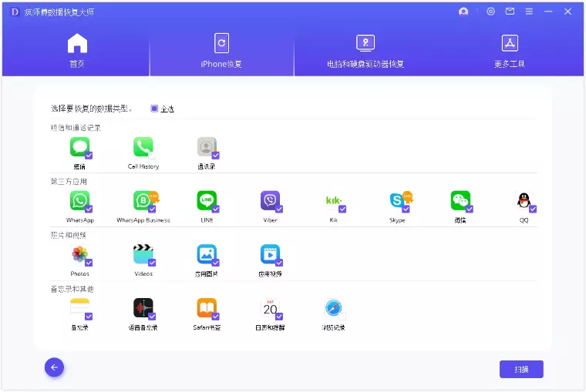
Task: Select the 通讯录 contacts icon
Action: (207, 146)
